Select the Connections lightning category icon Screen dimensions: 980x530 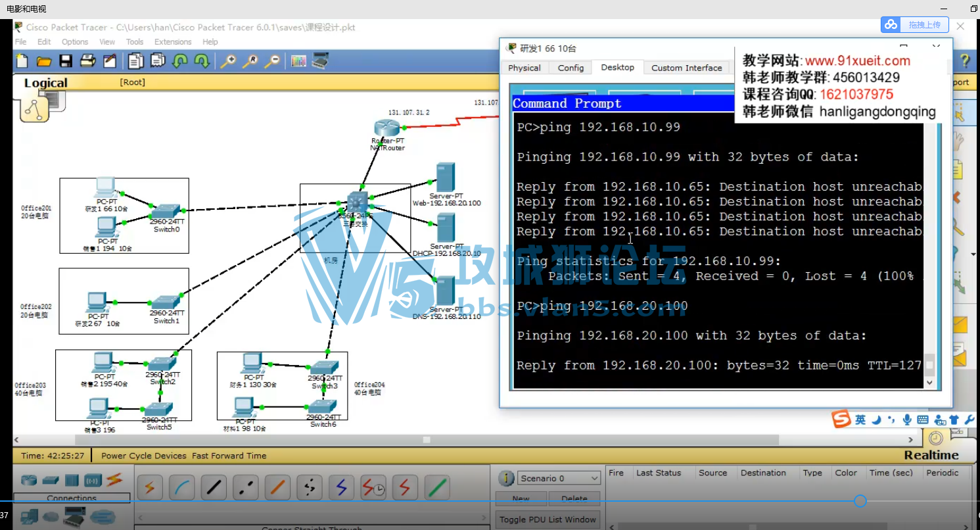114,479
